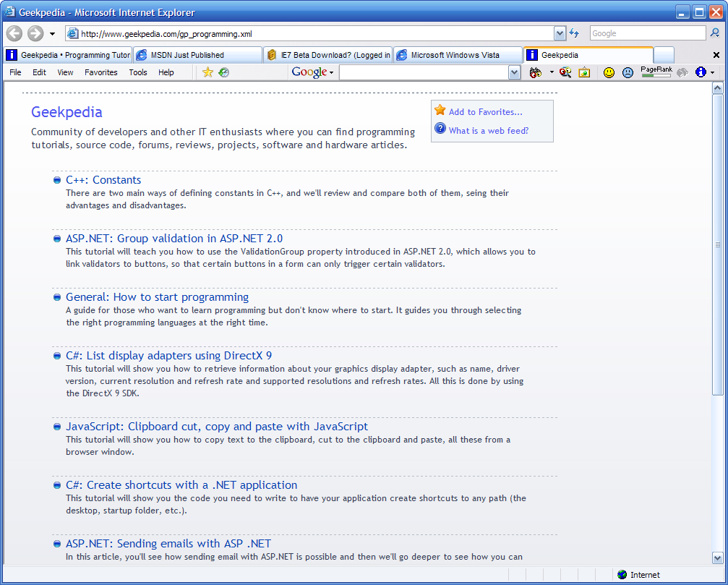Viewport: 728px width, 585px height.
Task: Close the current tab with X
Action: (x=716, y=55)
